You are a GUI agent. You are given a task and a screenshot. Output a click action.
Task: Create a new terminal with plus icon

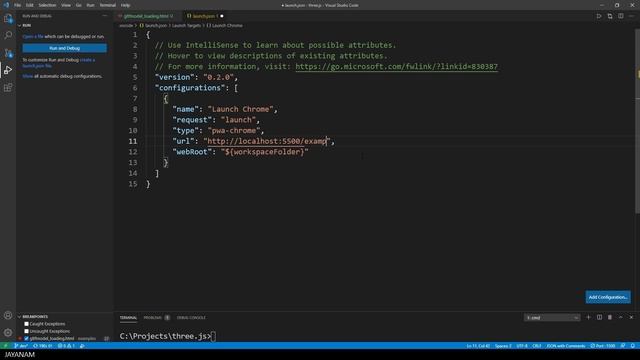coord(588,317)
